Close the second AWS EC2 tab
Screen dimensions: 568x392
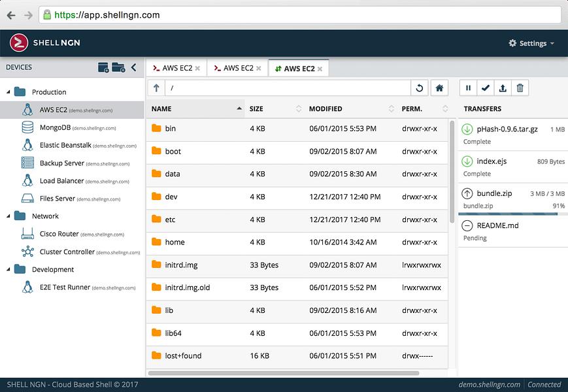point(259,69)
